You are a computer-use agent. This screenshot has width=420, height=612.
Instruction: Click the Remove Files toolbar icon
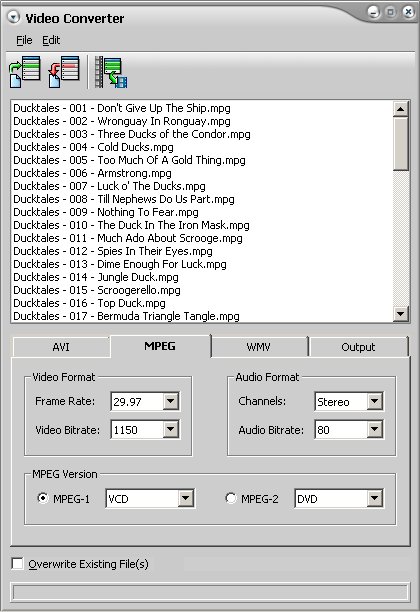tap(64, 72)
